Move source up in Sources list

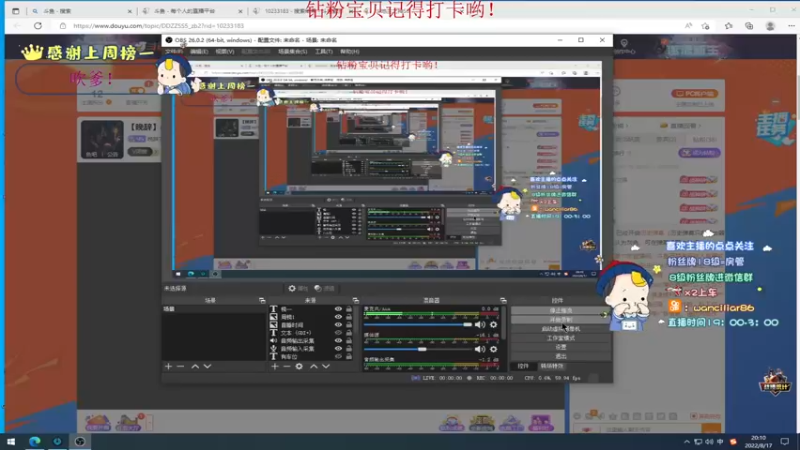point(313,366)
